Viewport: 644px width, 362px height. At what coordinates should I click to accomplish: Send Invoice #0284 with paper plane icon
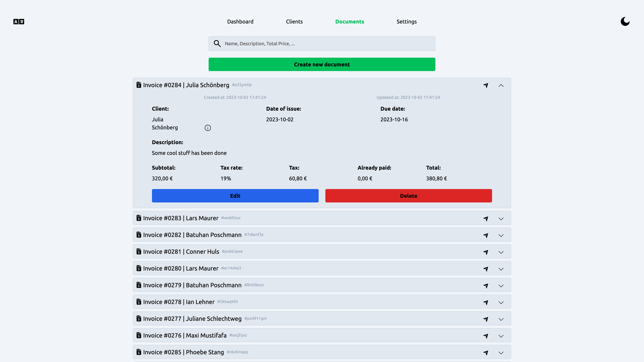click(x=486, y=85)
